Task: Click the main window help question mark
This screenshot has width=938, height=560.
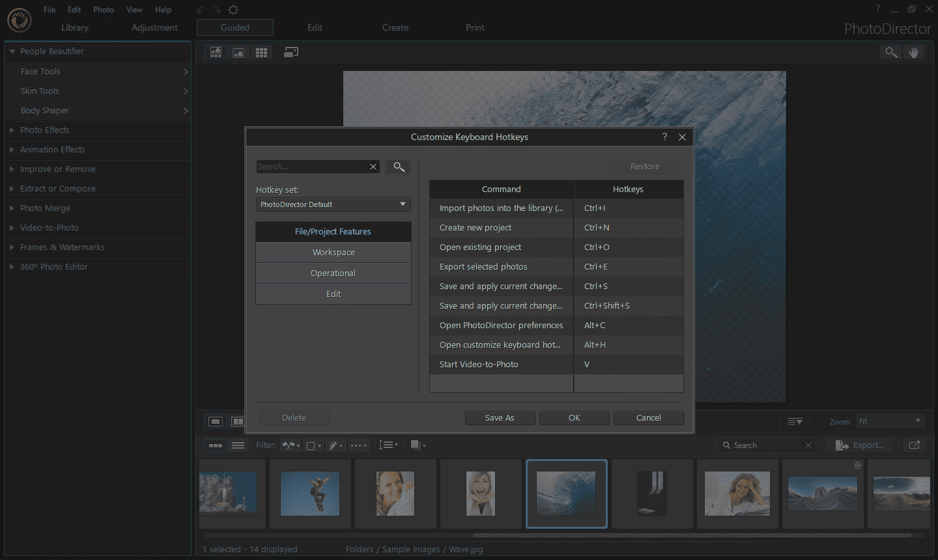Action: (877, 8)
